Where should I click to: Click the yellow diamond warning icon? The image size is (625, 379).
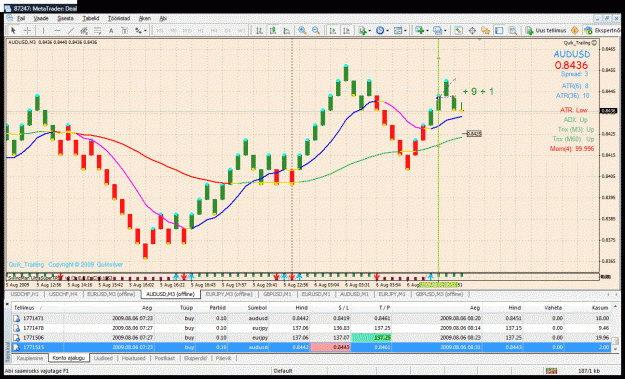tap(574, 30)
